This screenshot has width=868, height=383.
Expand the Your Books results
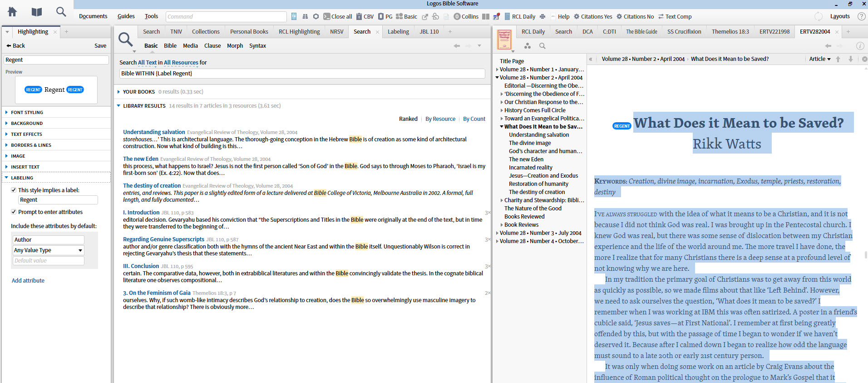click(x=119, y=92)
